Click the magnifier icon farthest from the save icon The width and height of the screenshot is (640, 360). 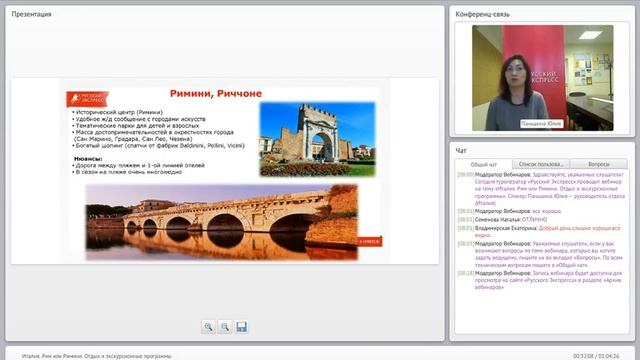click(208, 327)
